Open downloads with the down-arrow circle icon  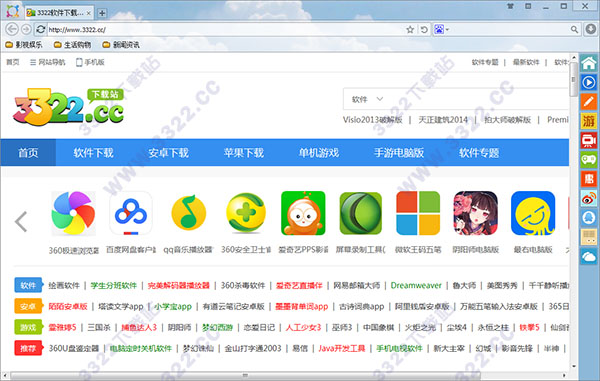[591, 29]
